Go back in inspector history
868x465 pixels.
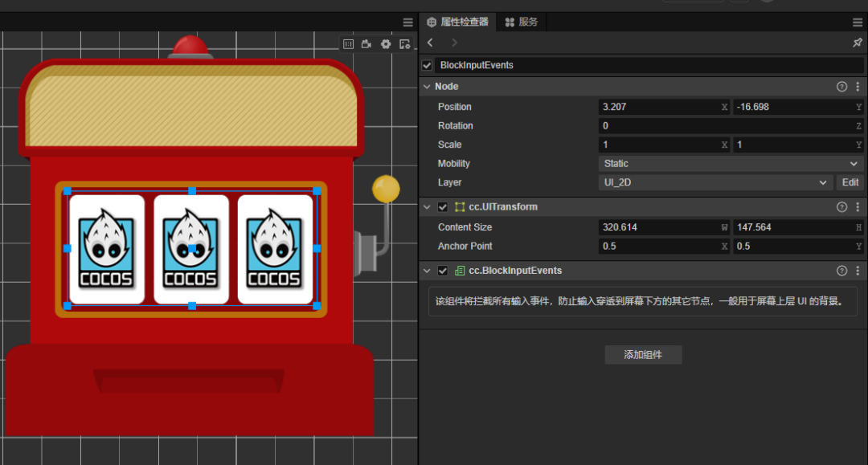pyautogui.click(x=431, y=43)
